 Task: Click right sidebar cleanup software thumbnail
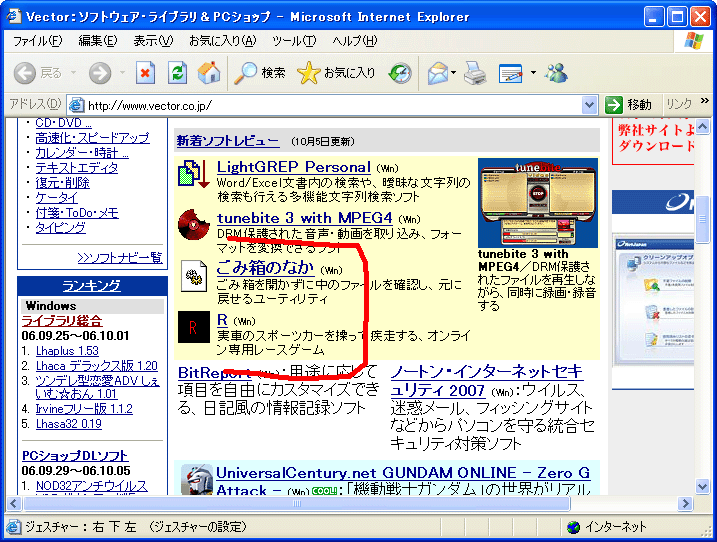(653, 300)
